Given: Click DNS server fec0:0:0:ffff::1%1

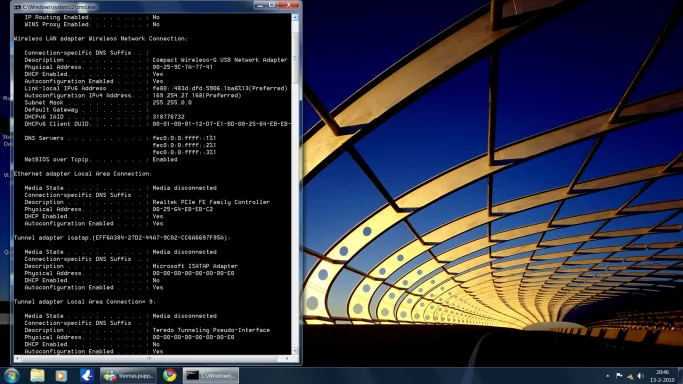Looking at the screenshot, I should (184, 138).
